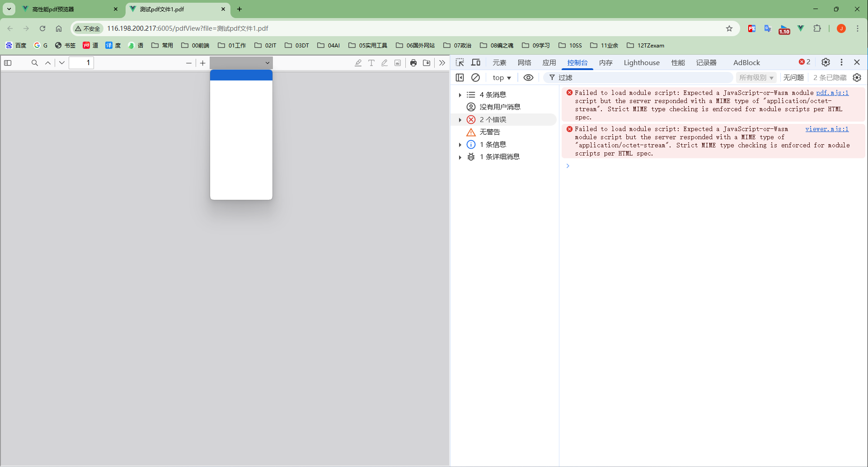Go to the browser home page

(59, 28)
